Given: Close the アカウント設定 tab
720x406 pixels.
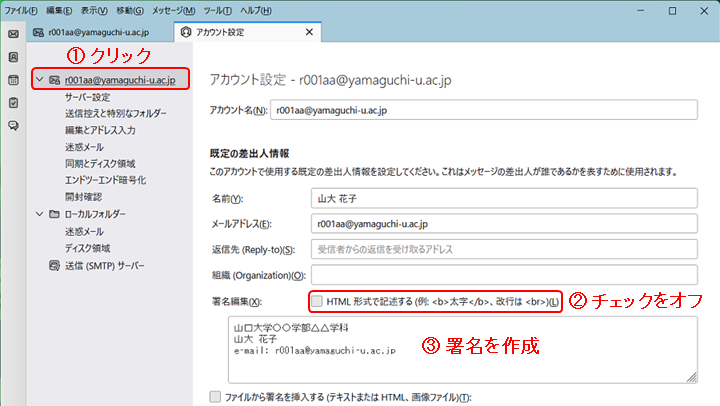Looking at the screenshot, I should [x=307, y=32].
